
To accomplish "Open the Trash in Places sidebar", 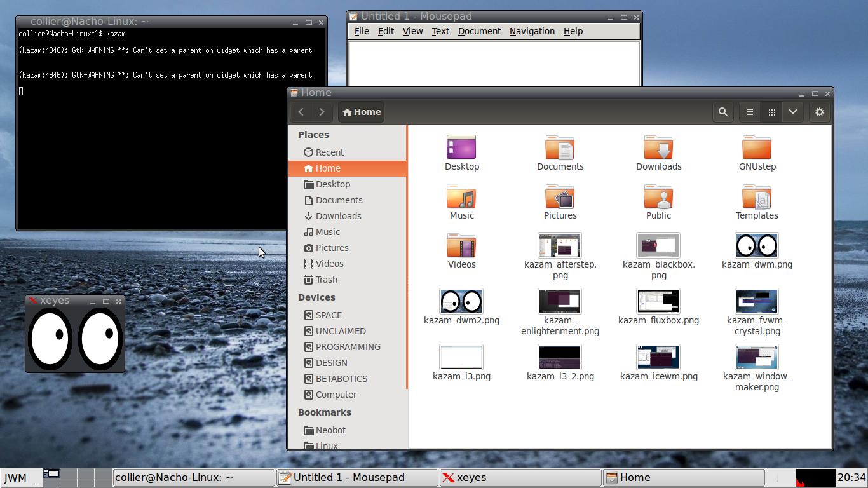I will click(327, 280).
